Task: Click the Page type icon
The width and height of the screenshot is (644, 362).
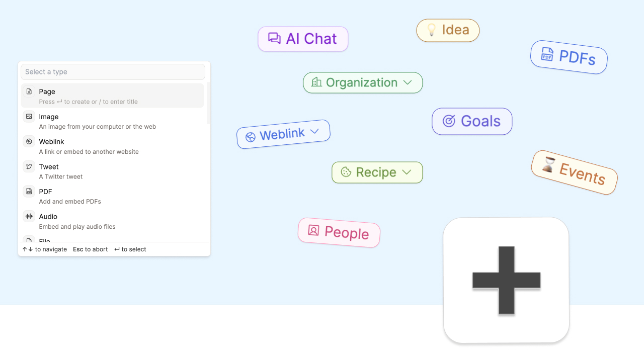Action: (29, 92)
